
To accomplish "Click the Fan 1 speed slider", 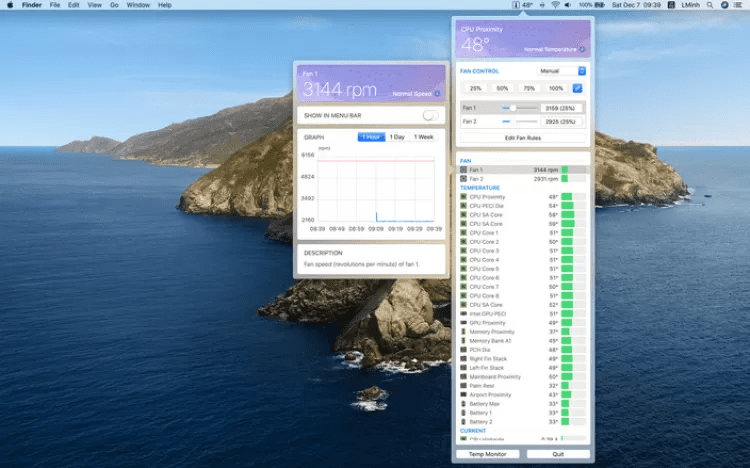I will [519, 108].
